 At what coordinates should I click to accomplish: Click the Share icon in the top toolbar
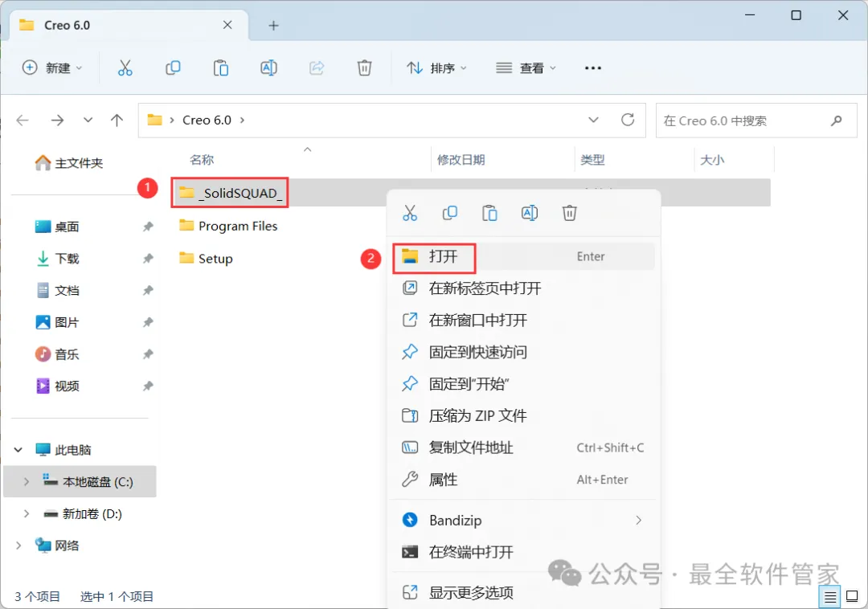317,68
